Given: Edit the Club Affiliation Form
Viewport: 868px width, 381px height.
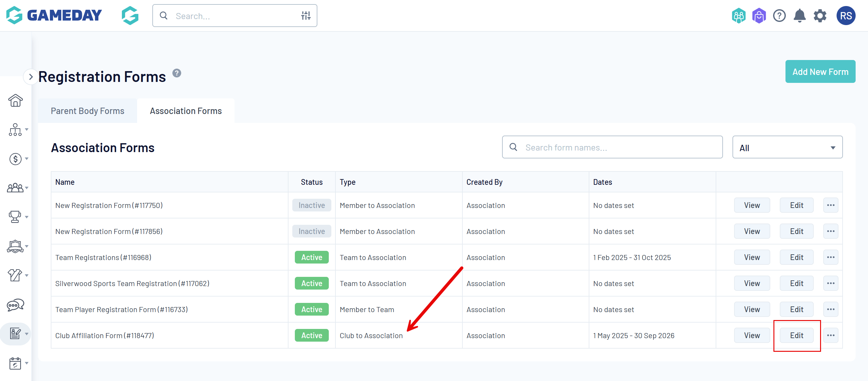Looking at the screenshot, I should pos(797,335).
